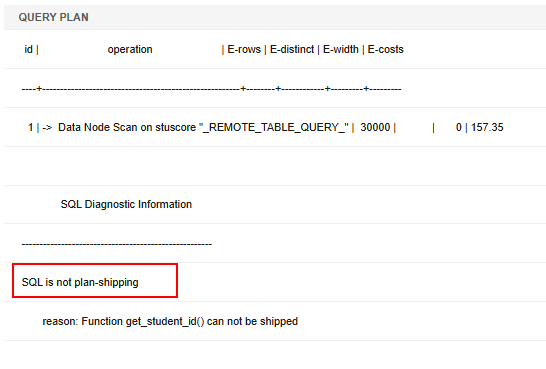Click the highlighted SQL is not plan-shipping text

click(80, 282)
